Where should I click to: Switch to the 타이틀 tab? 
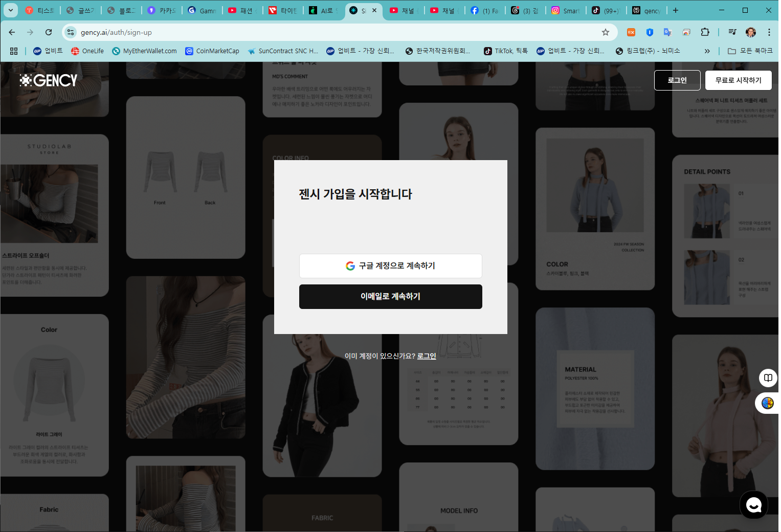pos(284,10)
